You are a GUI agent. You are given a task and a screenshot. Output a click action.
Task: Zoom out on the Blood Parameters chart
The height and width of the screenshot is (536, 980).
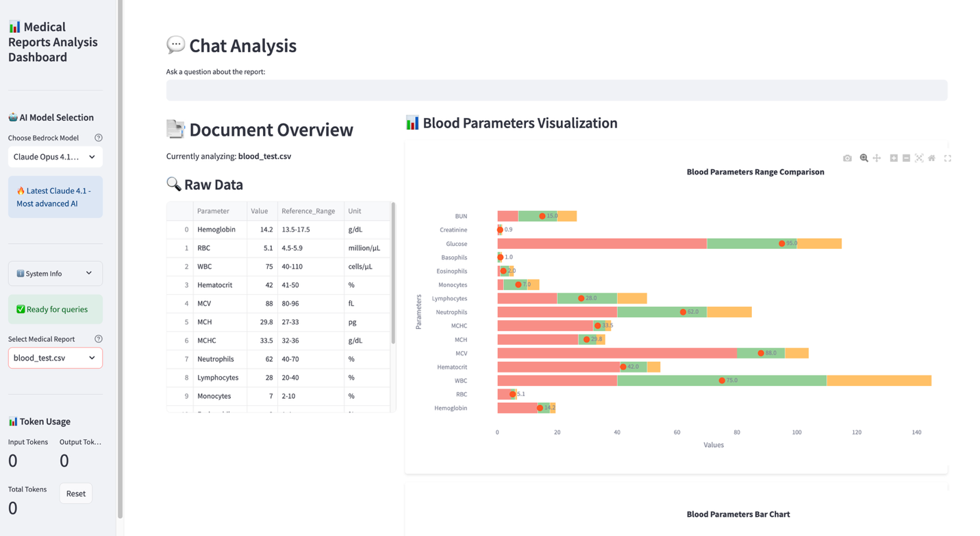906,158
